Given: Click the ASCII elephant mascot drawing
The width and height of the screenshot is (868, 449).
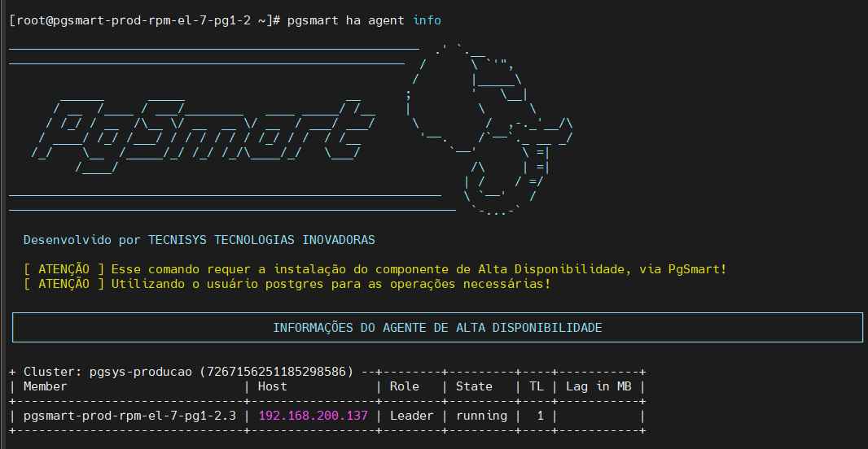Looking at the screenshot, I should click(489, 130).
